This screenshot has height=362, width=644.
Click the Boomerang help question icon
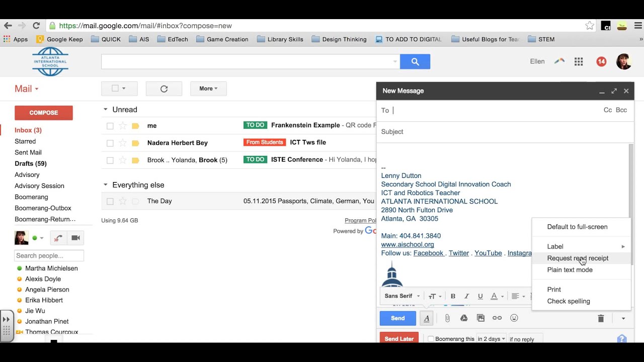[x=622, y=338]
